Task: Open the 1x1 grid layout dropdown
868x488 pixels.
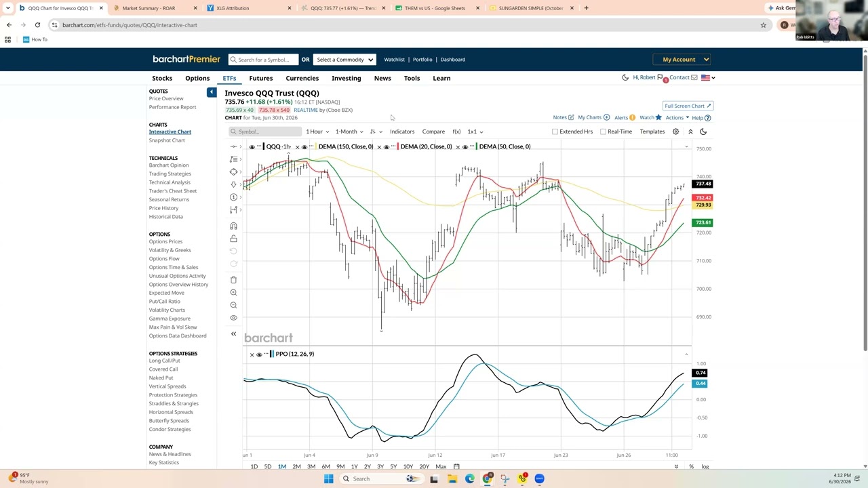Action: click(x=475, y=131)
